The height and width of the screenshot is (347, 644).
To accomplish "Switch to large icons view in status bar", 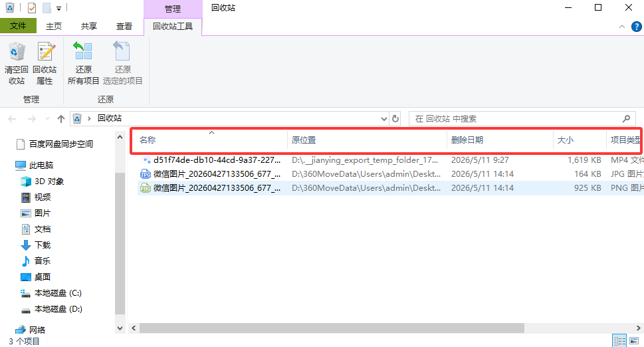I will coord(634,341).
